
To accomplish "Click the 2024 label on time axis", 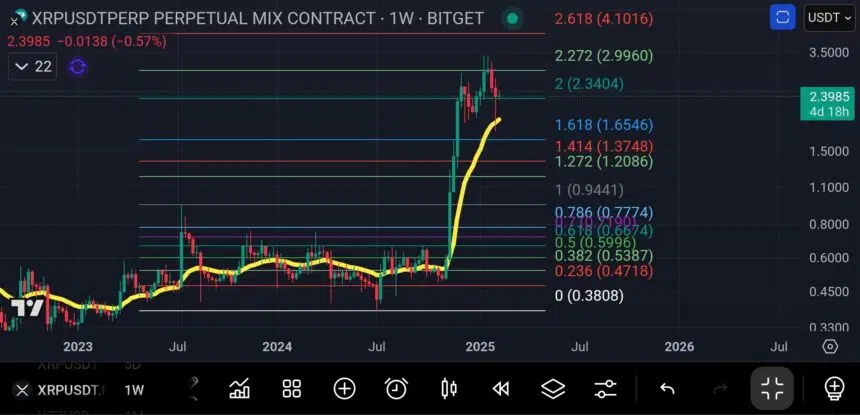I will click(x=276, y=346).
